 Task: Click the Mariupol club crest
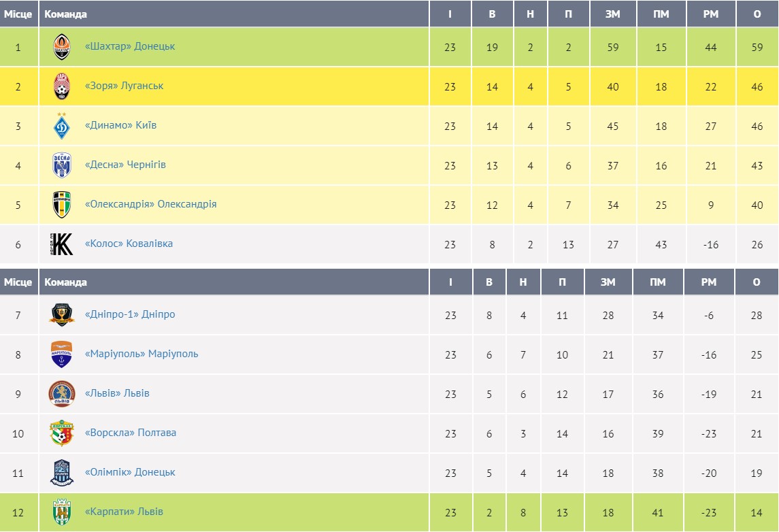(61, 354)
